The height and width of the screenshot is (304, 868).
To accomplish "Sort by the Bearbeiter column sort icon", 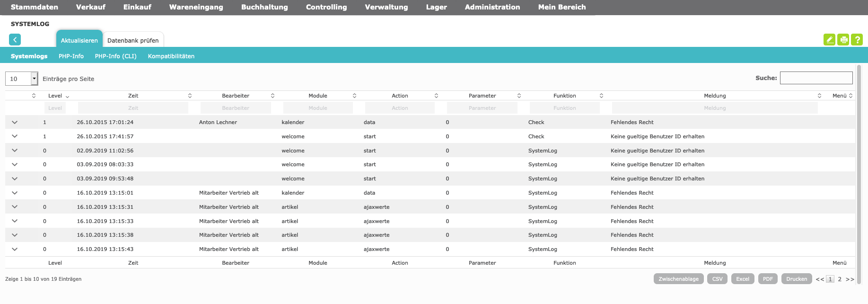I will pyautogui.click(x=272, y=96).
